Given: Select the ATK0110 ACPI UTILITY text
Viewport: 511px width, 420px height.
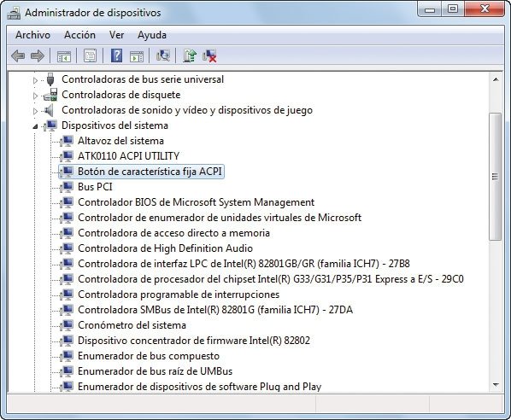Looking at the screenshot, I should tap(128, 156).
